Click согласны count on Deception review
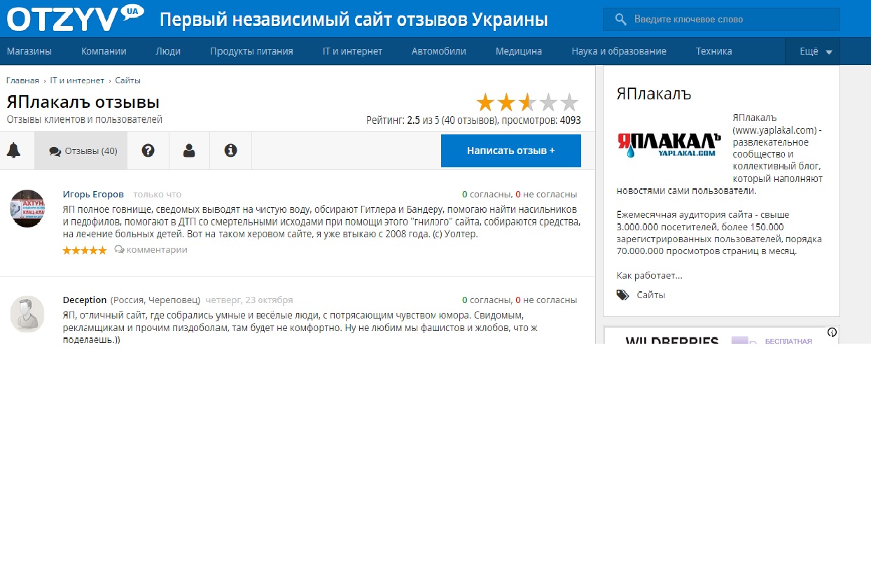The image size is (871, 588). [487, 300]
